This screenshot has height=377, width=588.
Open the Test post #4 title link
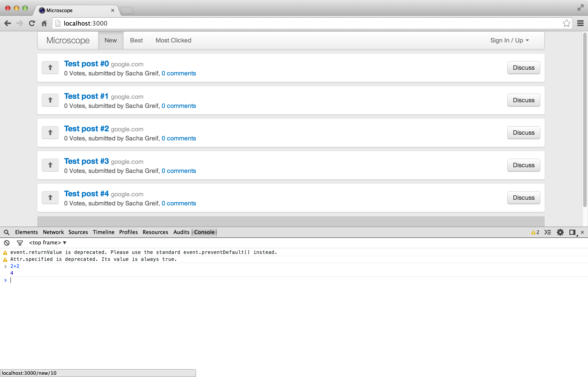click(86, 194)
